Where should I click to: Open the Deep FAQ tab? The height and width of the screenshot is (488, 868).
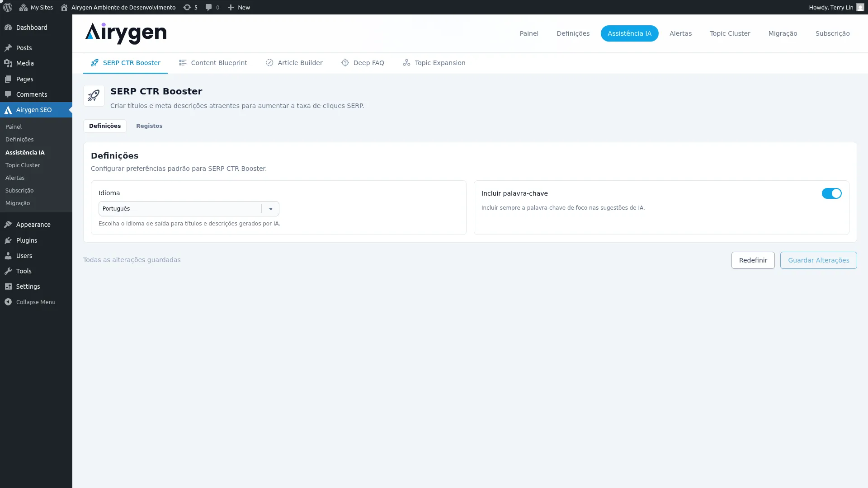pos(363,63)
